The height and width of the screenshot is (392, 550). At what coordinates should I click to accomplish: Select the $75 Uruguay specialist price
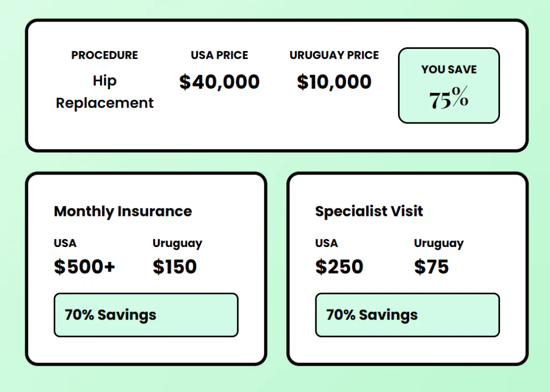pyautogui.click(x=431, y=266)
